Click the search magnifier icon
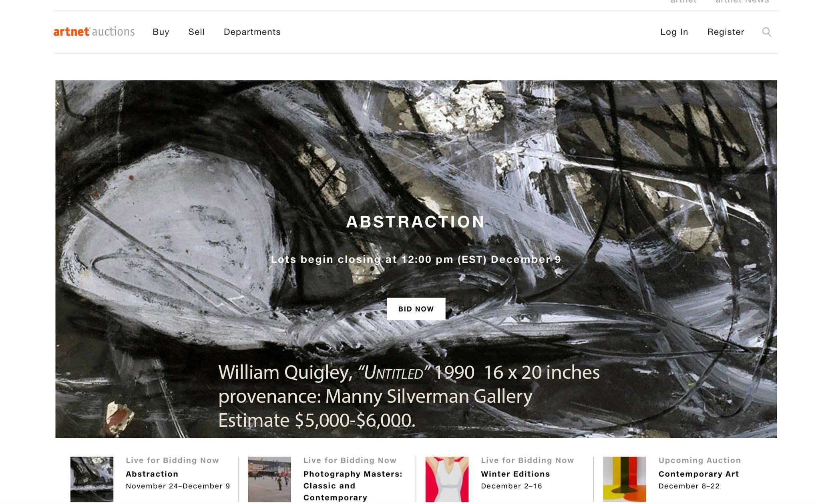The height and width of the screenshot is (504, 820). tap(766, 32)
